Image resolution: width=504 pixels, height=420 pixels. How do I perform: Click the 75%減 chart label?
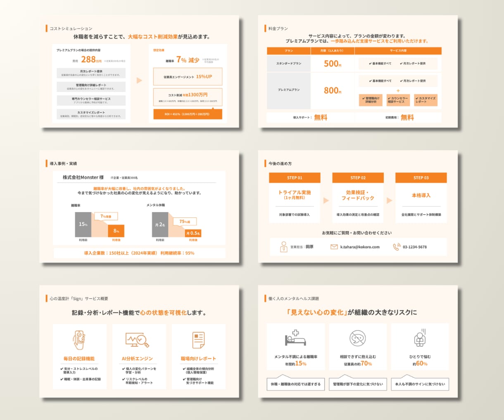[185, 222]
